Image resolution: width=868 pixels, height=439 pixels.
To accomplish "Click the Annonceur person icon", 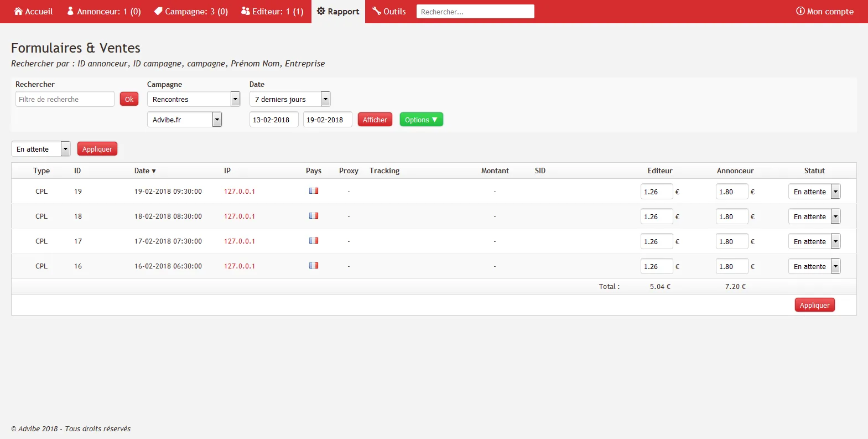I will pyautogui.click(x=70, y=11).
